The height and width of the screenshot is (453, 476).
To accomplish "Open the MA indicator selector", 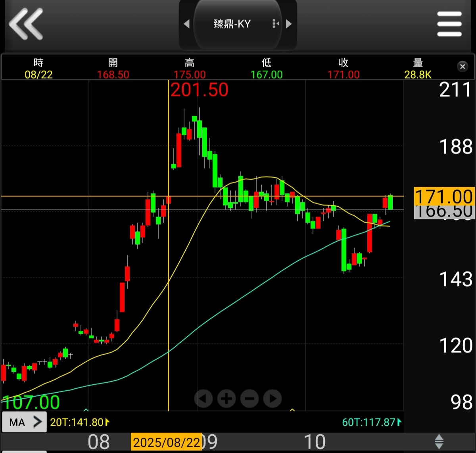I will (24, 422).
